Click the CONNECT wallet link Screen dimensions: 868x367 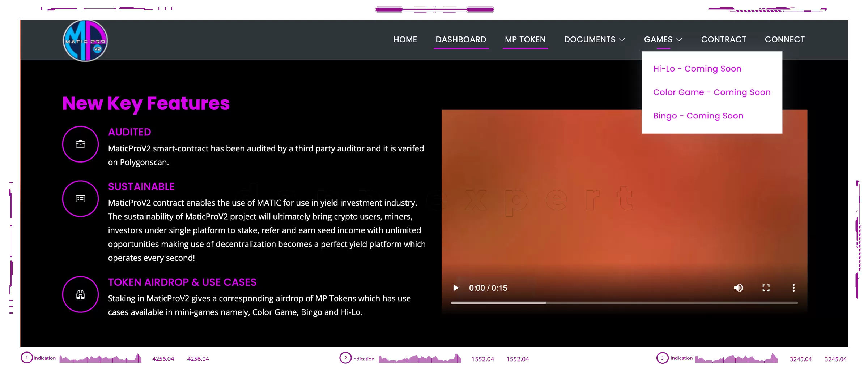point(785,39)
